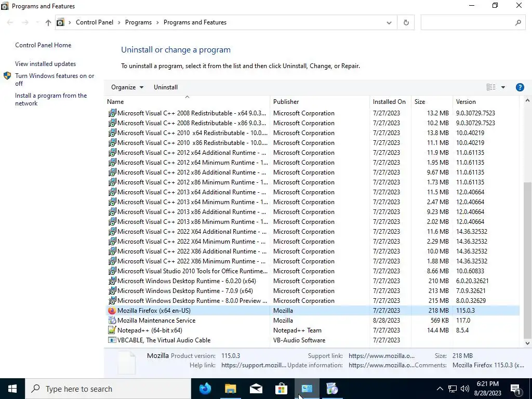Open Recent locations dropdown beside navigation arrows

point(37,22)
